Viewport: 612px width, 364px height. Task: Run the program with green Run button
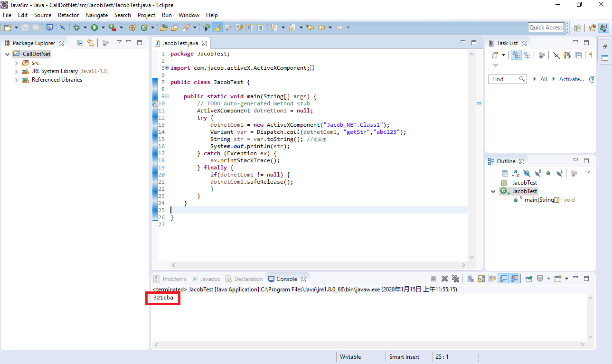click(x=94, y=28)
